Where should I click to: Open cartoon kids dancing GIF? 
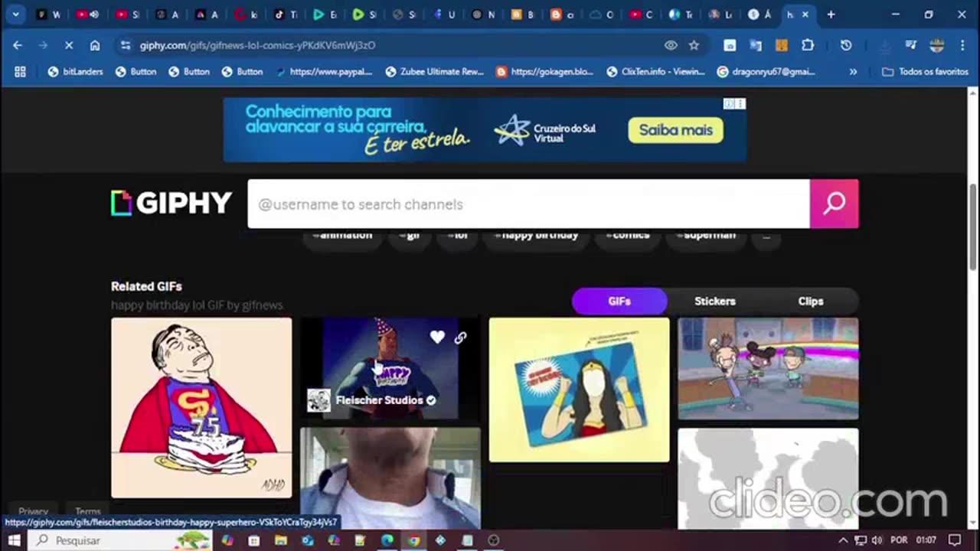pyautogui.click(x=768, y=369)
